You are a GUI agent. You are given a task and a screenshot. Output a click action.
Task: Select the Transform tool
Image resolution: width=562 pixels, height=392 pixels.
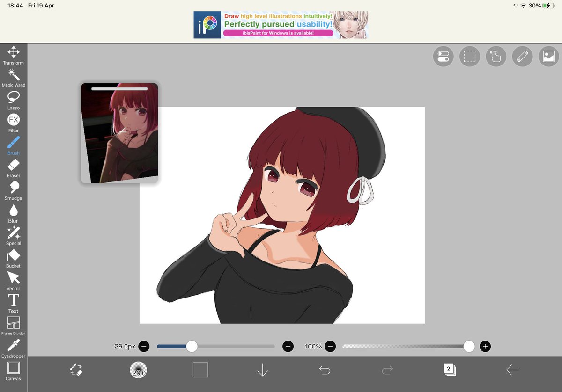tap(13, 55)
